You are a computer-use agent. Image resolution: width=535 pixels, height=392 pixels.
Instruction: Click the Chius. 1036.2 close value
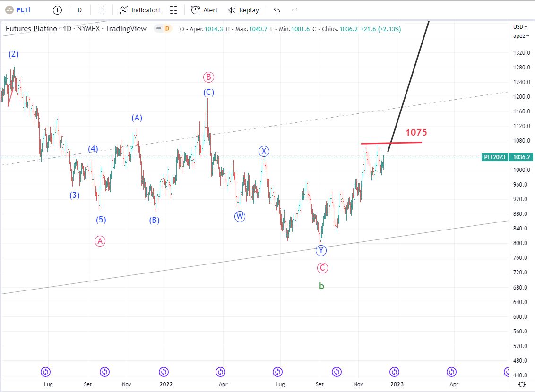[x=335, y=29]
